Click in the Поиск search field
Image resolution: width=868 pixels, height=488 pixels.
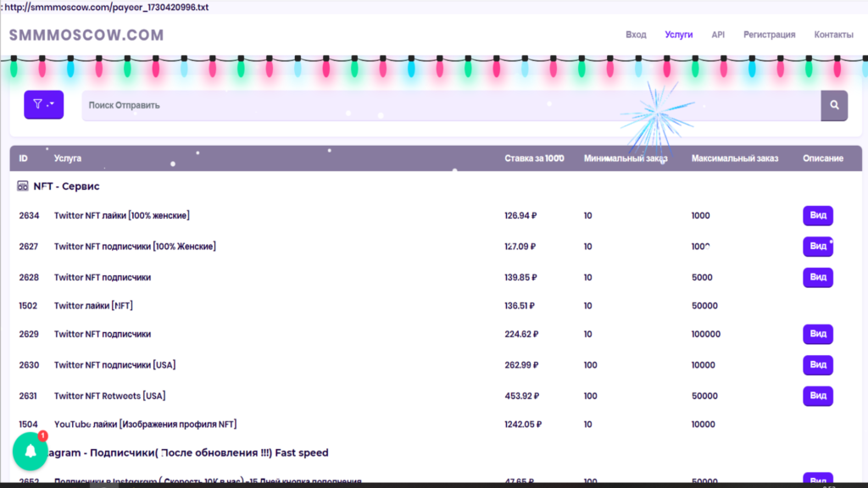tap(451, 105)
